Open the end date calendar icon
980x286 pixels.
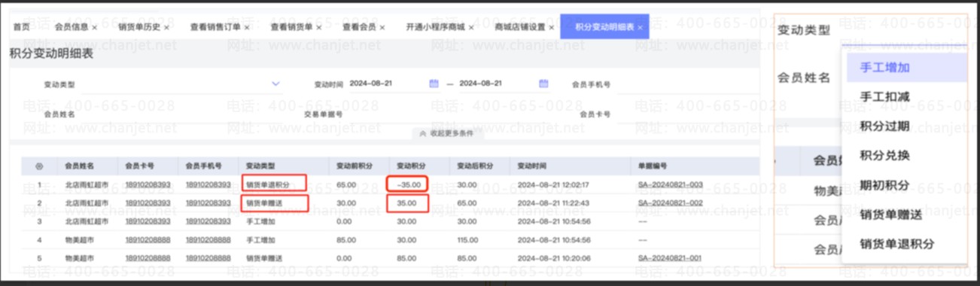click(x=543, y=84)
